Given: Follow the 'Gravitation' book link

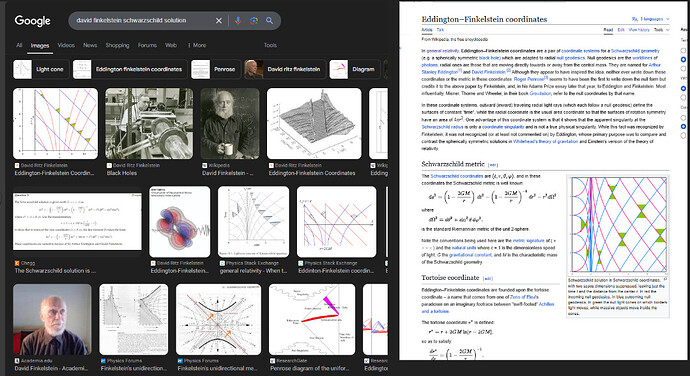Looking at the screenshot, I should click(x=540, y=93).
